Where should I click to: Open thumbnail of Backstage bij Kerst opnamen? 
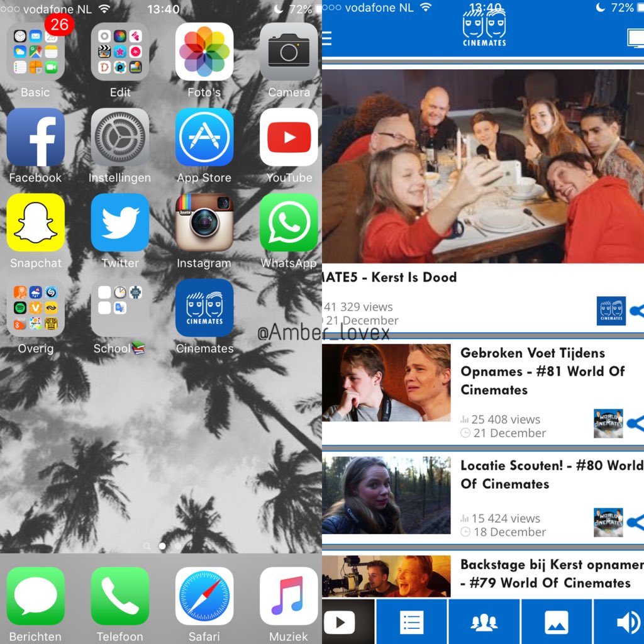coord(386,576)
